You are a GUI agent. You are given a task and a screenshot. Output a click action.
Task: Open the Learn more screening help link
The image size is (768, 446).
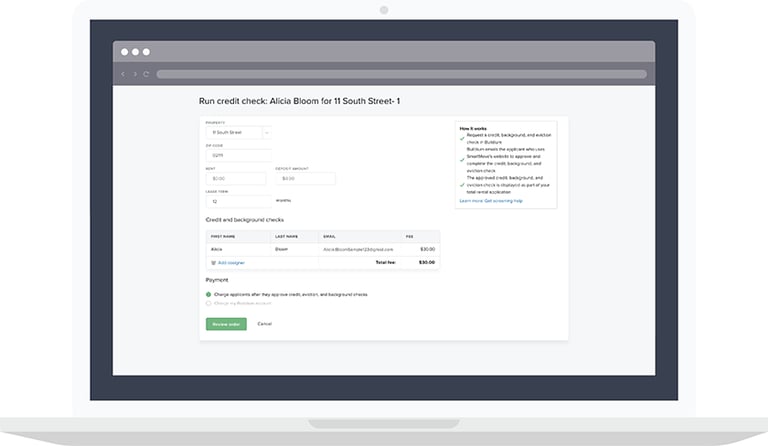click(x=491, y=201)
